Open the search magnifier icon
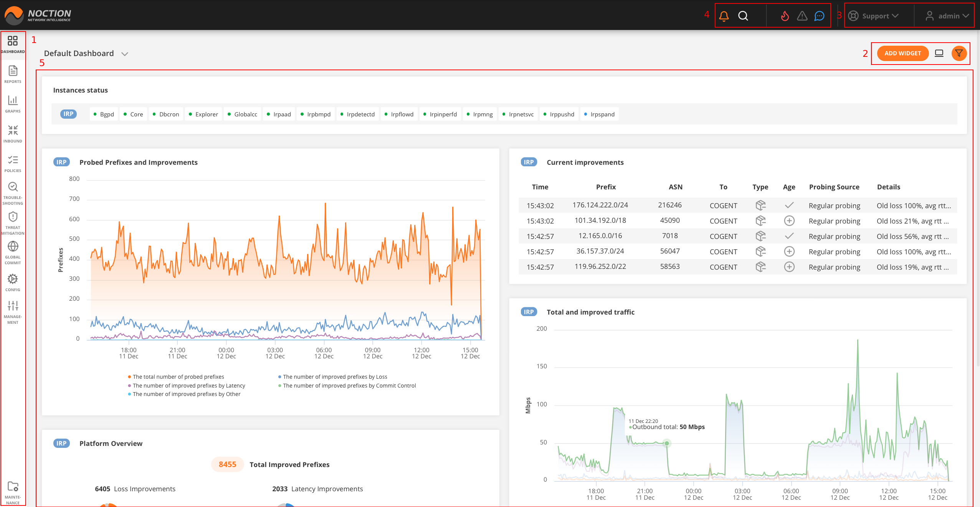 pos(743,16)
